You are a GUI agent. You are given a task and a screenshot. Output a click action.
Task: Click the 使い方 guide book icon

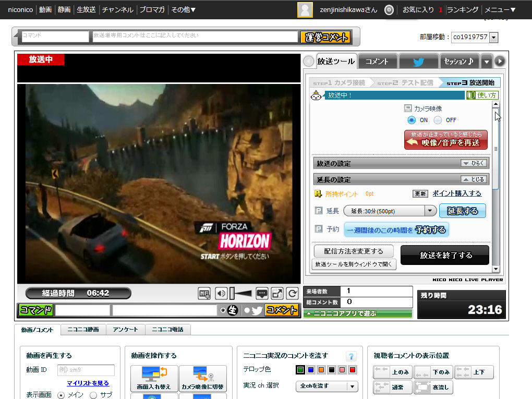click(x=471, y=95)
